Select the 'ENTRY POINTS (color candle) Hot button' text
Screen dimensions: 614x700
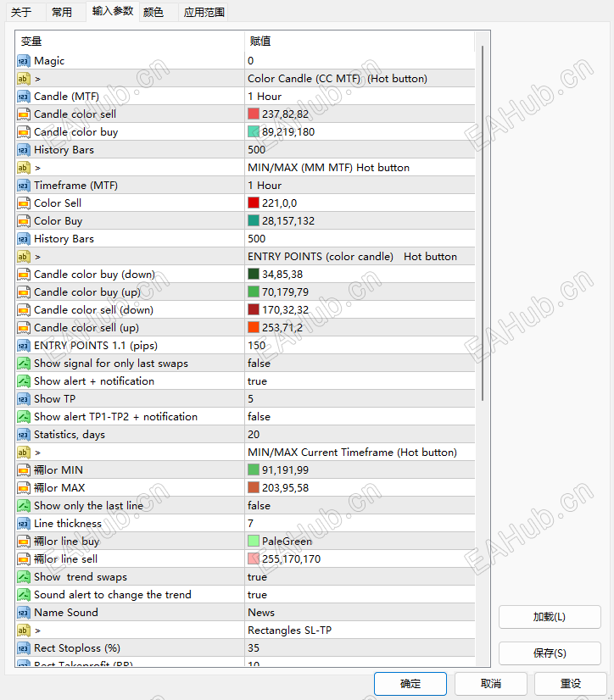click(352, 257)
